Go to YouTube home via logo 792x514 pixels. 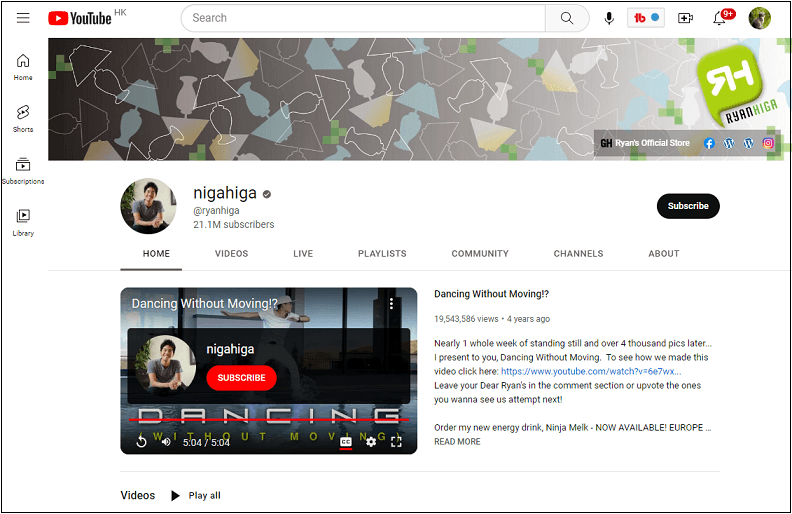[80, 18]
